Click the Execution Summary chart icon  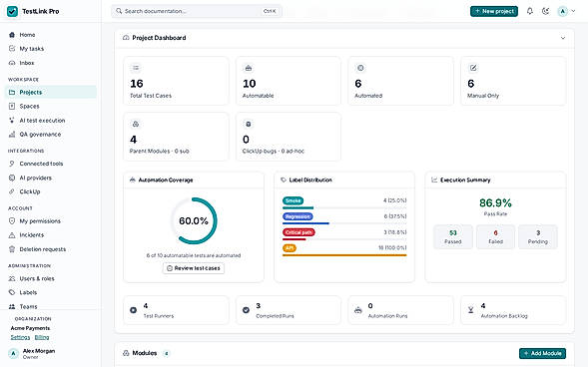pyautogui.click(x=434, y=181)
